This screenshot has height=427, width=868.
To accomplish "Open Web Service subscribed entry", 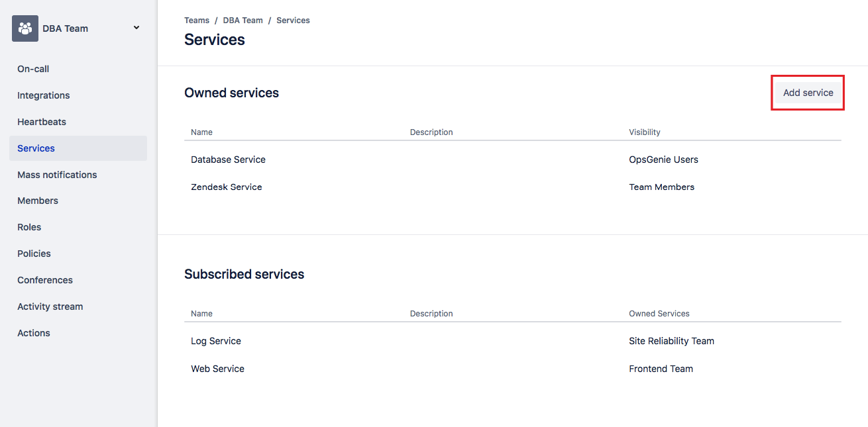I will [217, 369].
